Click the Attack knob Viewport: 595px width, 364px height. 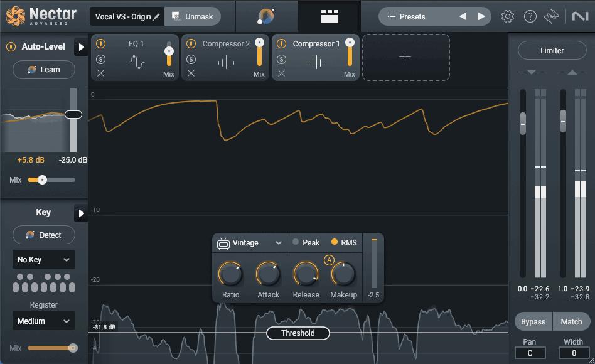pyautogui.click(x=268, y=274)
